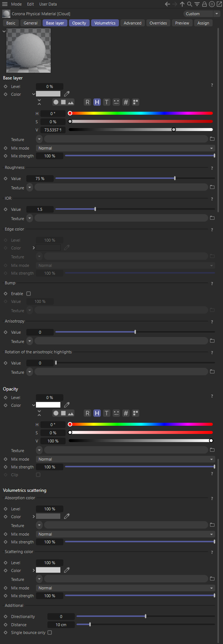Expand the Scattering color swatch arrow
Viewport: 223px width, 644px height.
(34, 570)
